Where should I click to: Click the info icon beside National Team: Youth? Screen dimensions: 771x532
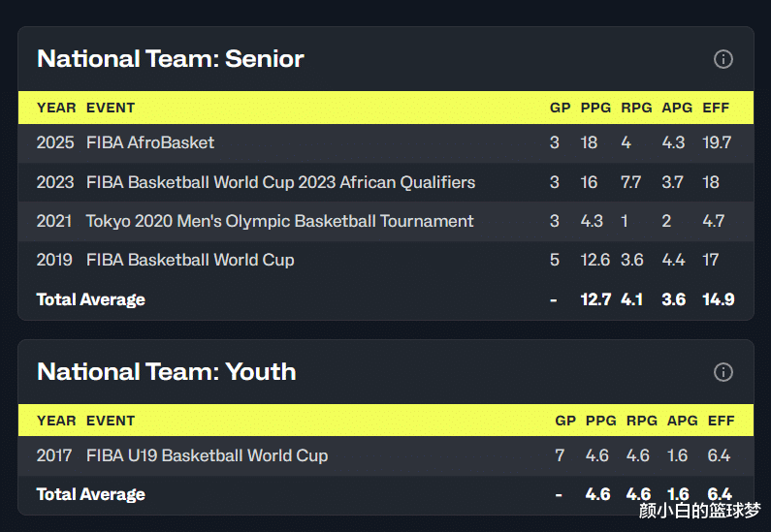(723, 372)
